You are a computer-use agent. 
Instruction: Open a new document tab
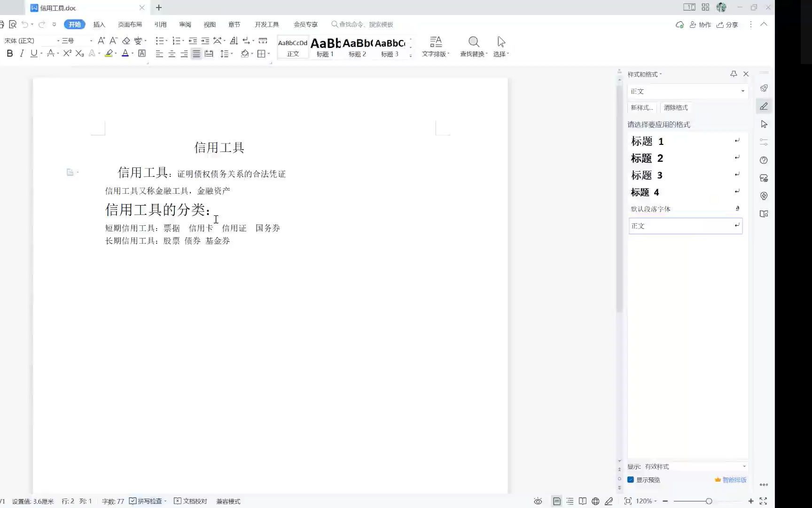[x=159, y=8]
